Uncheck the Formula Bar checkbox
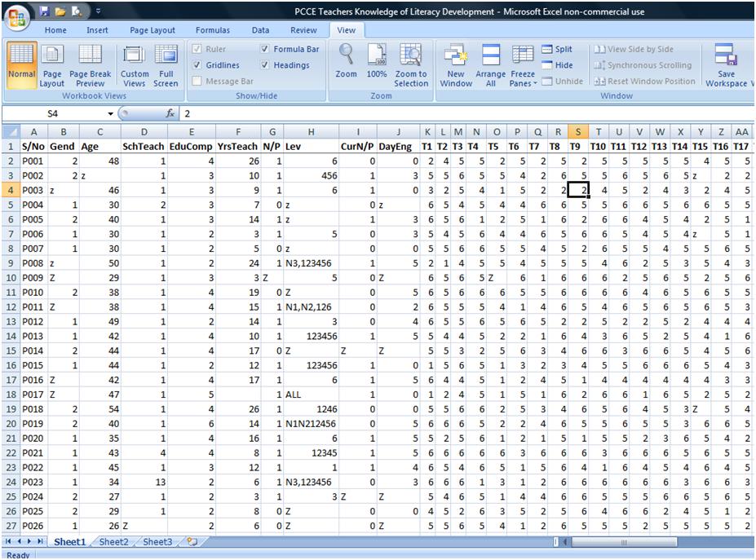 click(x=264, y=49)
